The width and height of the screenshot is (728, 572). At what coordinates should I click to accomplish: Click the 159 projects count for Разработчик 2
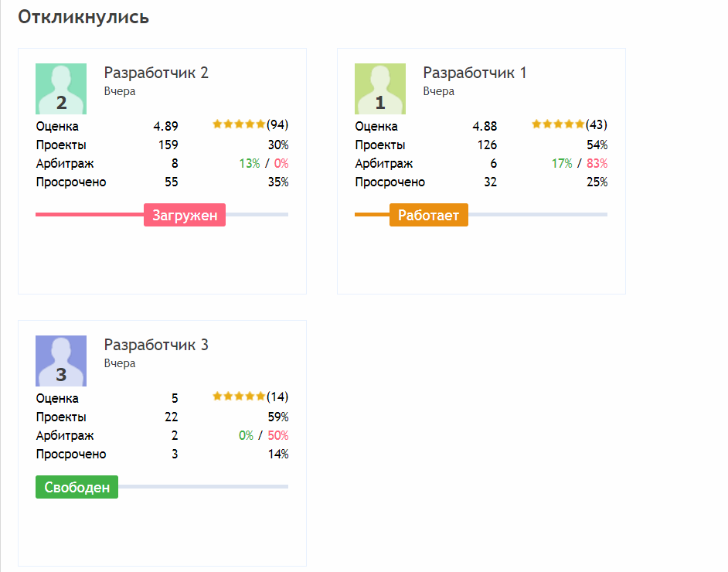click(168, 145)
